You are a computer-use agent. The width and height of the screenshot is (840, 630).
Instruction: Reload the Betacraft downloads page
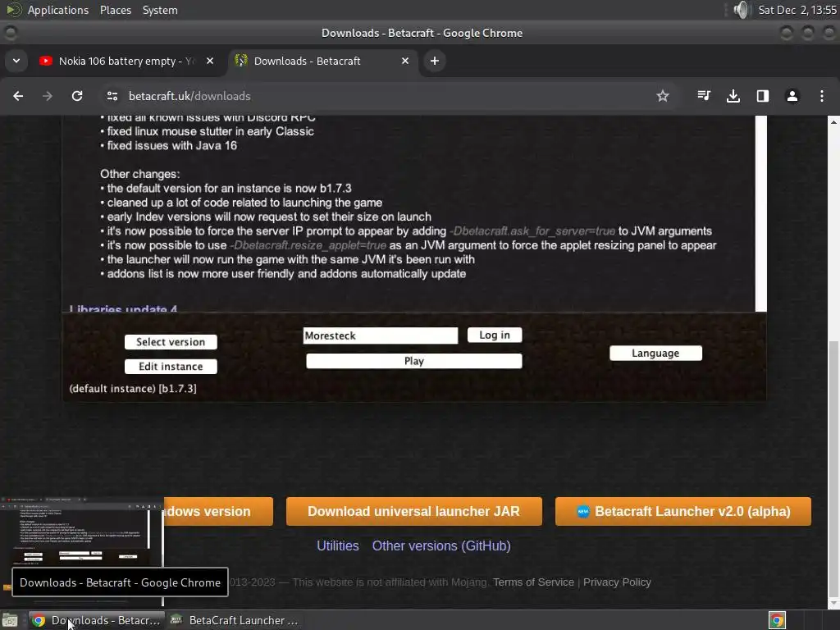tap(77, 96)
